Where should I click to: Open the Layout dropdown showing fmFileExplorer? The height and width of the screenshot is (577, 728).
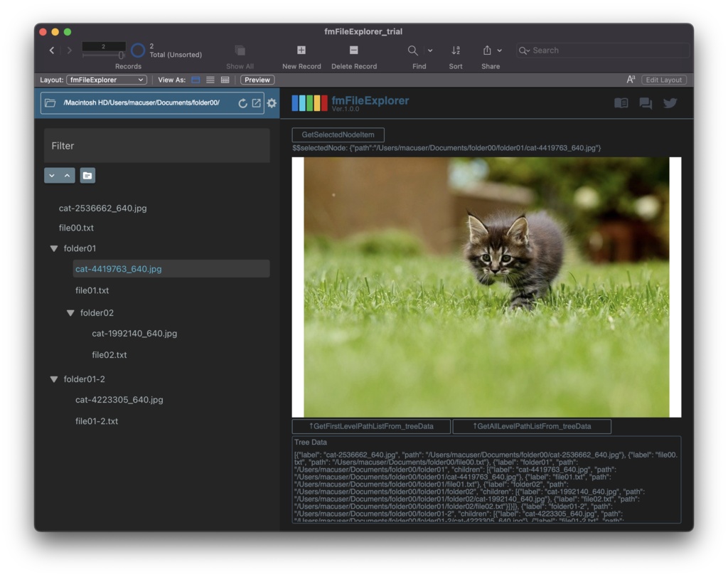pos(107,80)
